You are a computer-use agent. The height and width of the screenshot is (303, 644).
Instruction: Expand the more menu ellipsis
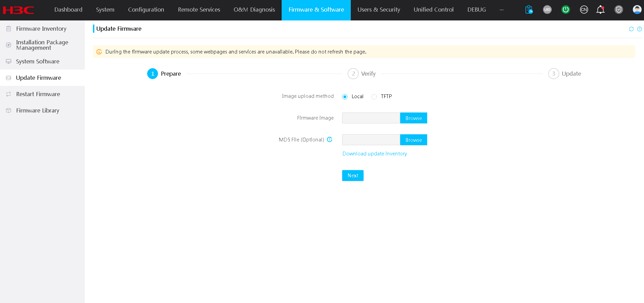tap(502, 10)
